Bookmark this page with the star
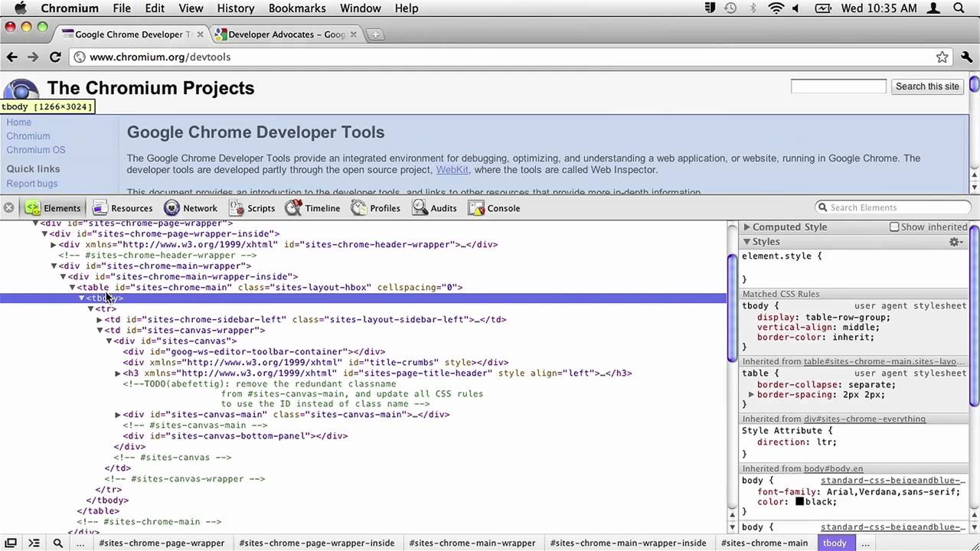This screenshot has width=980, height=551. coord(942,57)
